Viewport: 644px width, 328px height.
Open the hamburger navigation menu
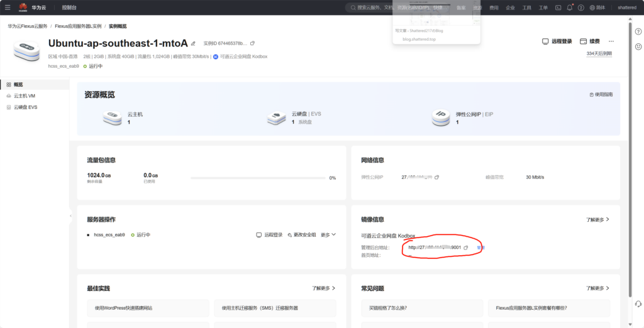coord(8,8)
